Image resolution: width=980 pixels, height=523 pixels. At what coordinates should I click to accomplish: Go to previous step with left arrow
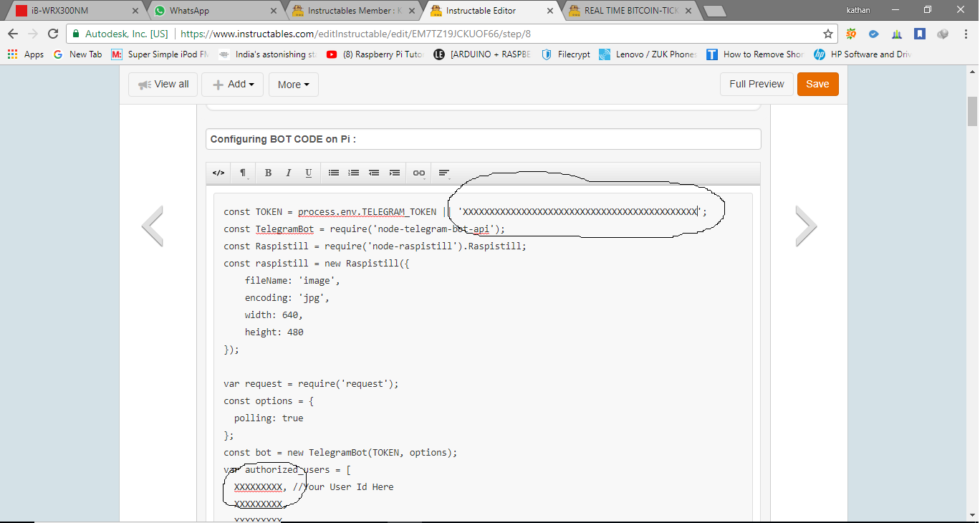[153, 226]
